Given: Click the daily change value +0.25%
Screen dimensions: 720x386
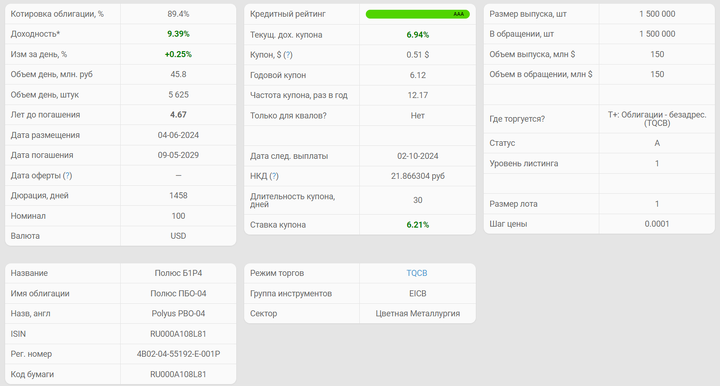Looking at the screenshot, I should [178, 54].
